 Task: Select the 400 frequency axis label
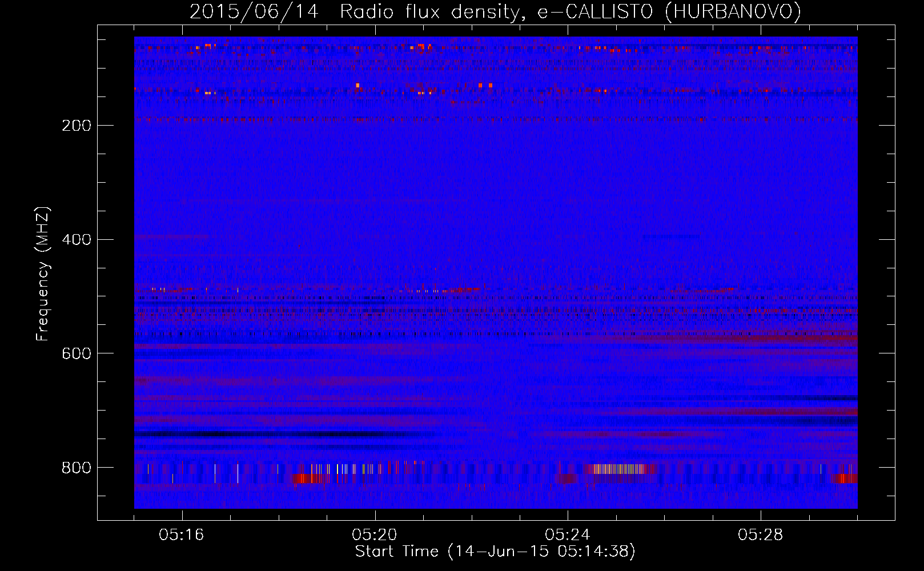77,240
